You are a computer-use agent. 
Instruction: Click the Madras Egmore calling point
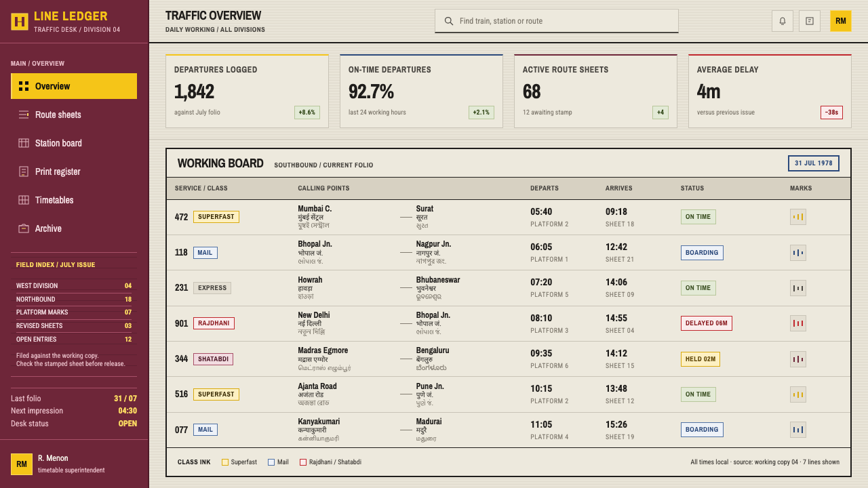click(x=323, y=350)
